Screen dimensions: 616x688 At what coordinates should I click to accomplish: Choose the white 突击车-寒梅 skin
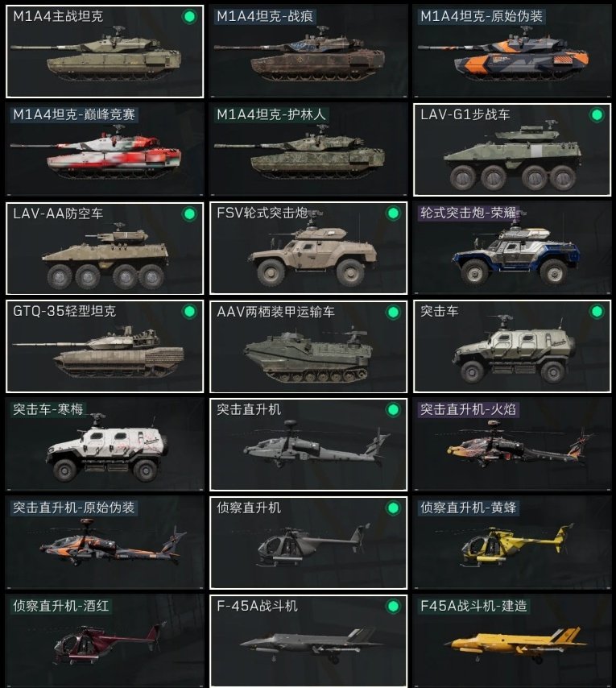105,445
